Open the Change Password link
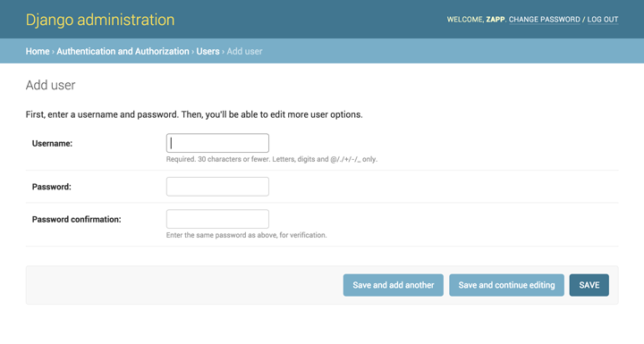 point(544,20)
